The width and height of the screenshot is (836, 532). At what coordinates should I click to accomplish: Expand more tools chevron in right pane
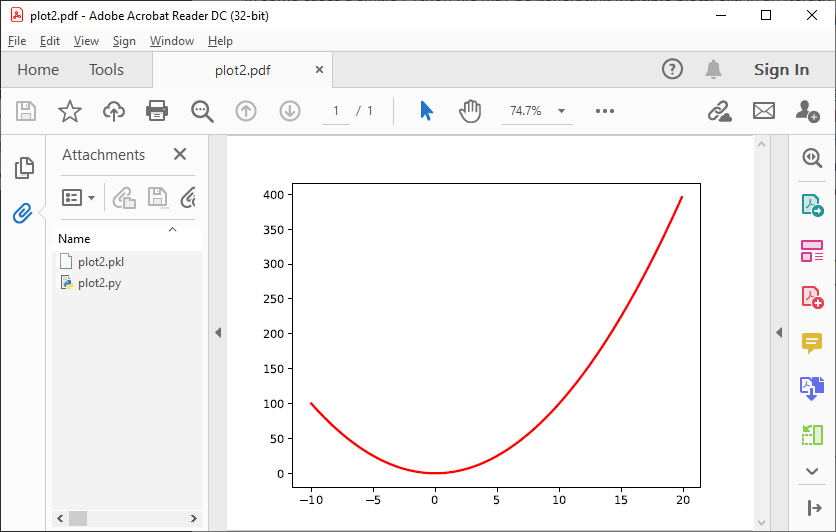[811, 471]
